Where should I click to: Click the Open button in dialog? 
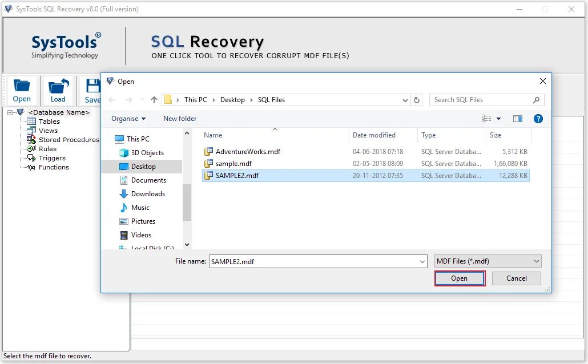point(460,278)
